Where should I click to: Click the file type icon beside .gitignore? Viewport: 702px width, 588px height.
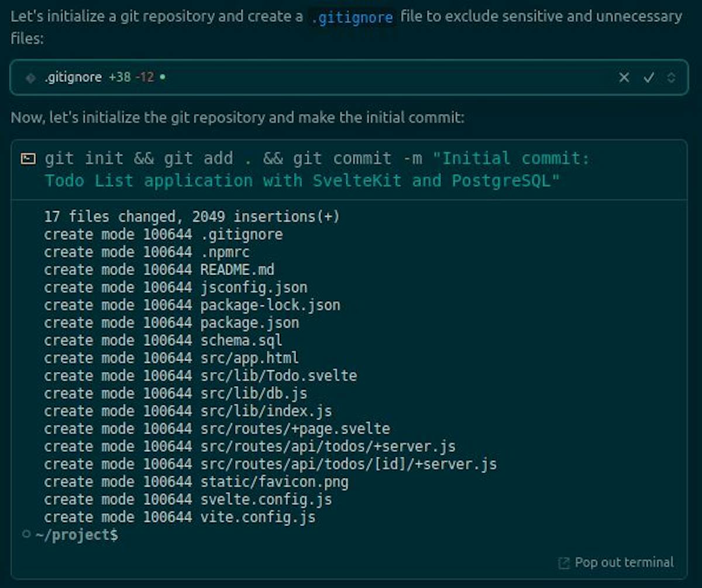(x=30, y=77)
